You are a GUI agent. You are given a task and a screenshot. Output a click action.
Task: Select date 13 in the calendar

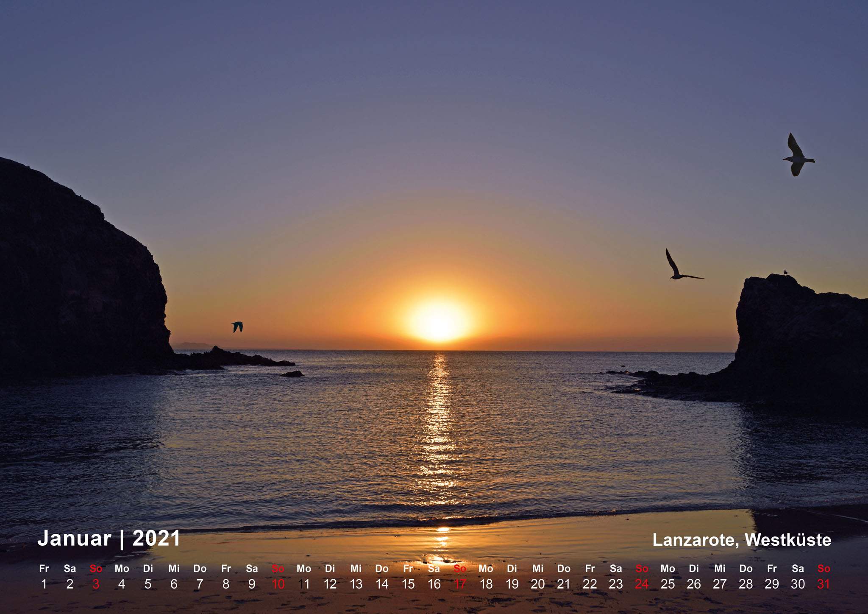click(x=356, y=584)
